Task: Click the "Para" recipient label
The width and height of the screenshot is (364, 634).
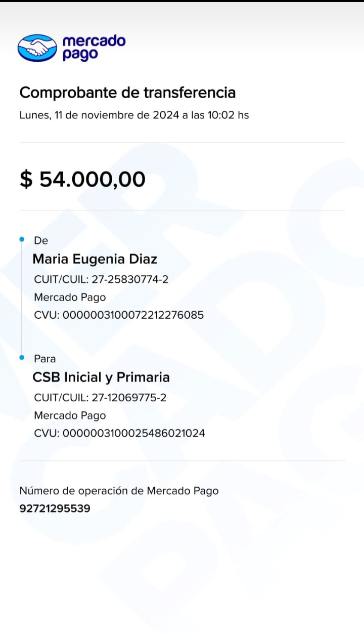Action: (x=44, y=359)
